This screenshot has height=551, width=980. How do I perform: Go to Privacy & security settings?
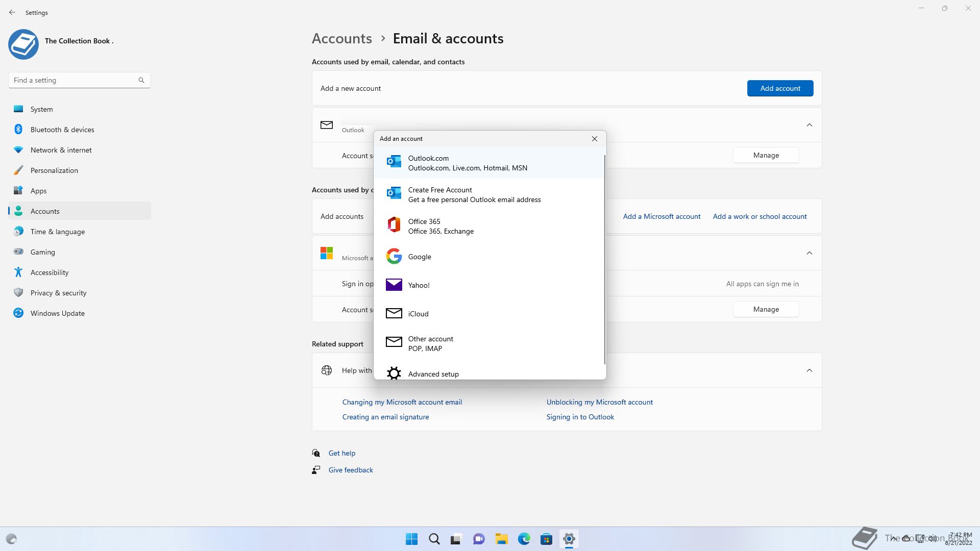pyautogui.click(x=80, y=293)
